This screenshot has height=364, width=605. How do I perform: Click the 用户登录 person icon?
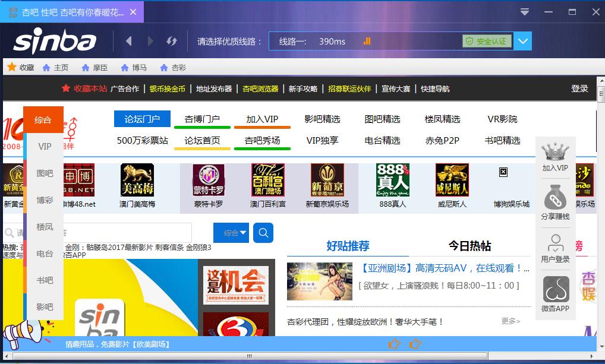555,243
